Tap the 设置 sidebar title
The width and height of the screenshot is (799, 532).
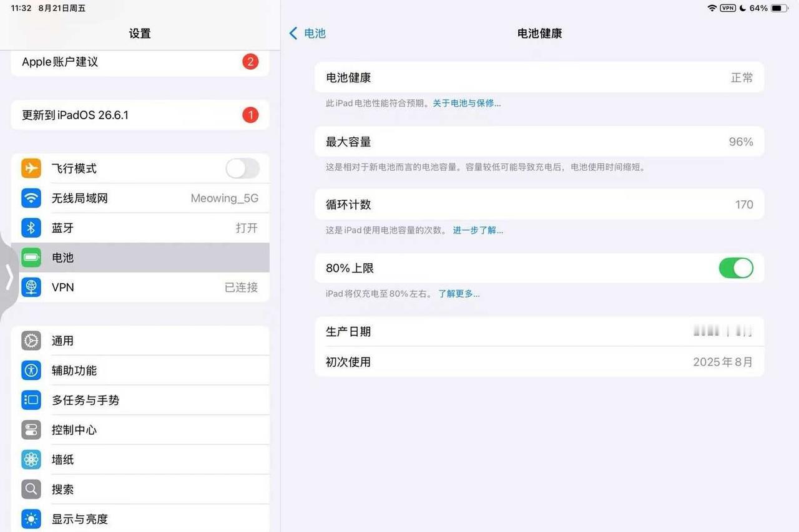point(140,34)
